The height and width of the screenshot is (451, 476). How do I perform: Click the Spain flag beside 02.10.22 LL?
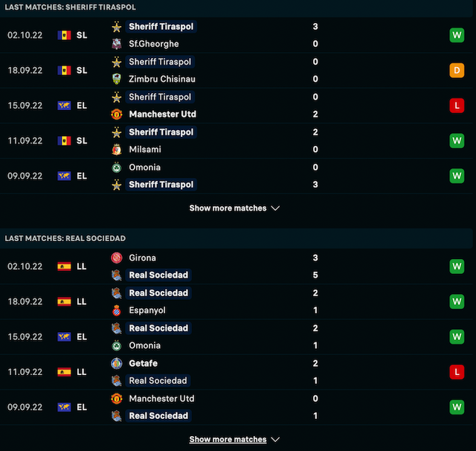65,266
